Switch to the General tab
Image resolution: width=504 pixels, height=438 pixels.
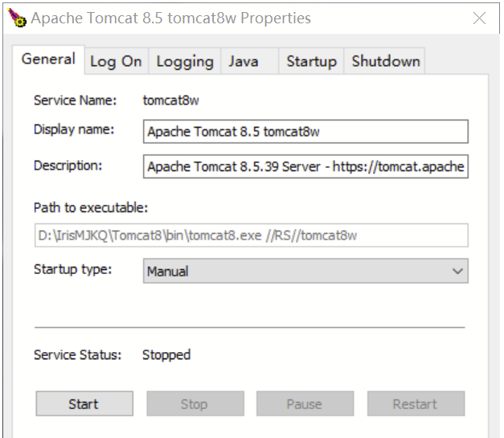click(x=48, y=59)
